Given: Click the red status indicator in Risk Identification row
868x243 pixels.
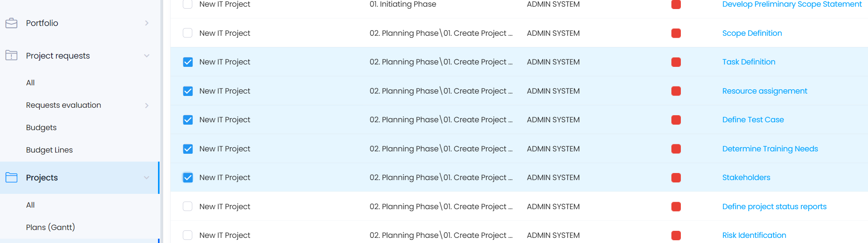Looking at the screenshot, I should point(676,236).
